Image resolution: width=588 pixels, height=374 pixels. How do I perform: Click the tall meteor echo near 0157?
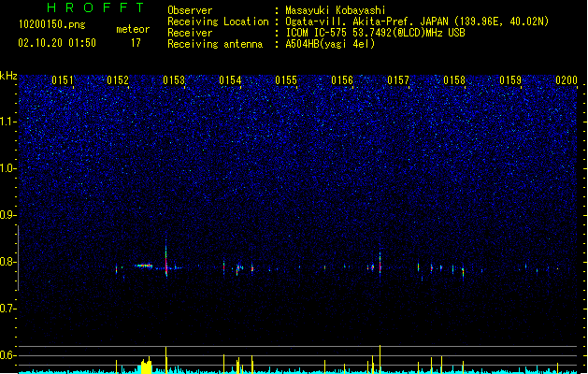click(380, 263)
